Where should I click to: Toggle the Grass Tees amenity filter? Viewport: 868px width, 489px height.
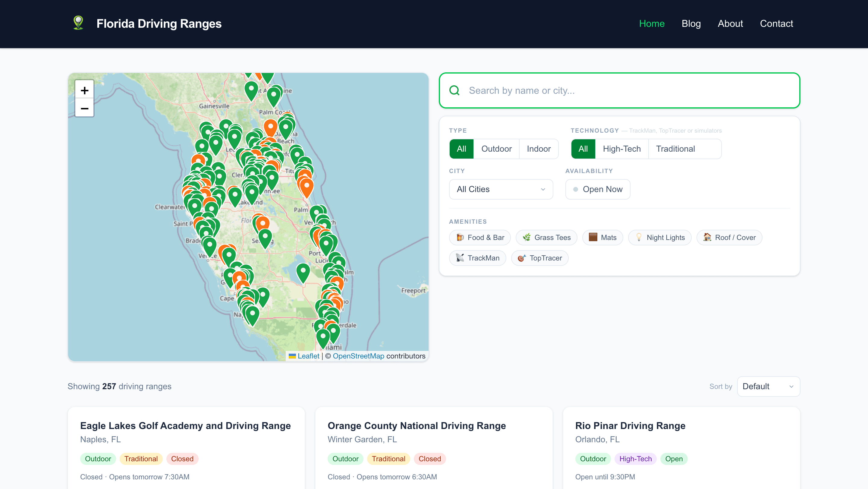tap(546, 237)
